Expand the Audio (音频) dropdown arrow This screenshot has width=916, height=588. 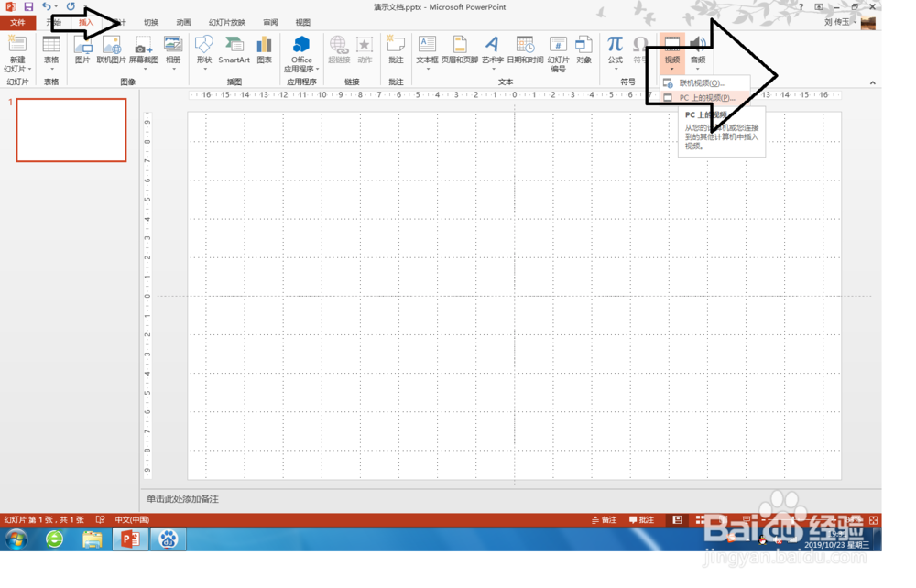[x=697, y=69]
